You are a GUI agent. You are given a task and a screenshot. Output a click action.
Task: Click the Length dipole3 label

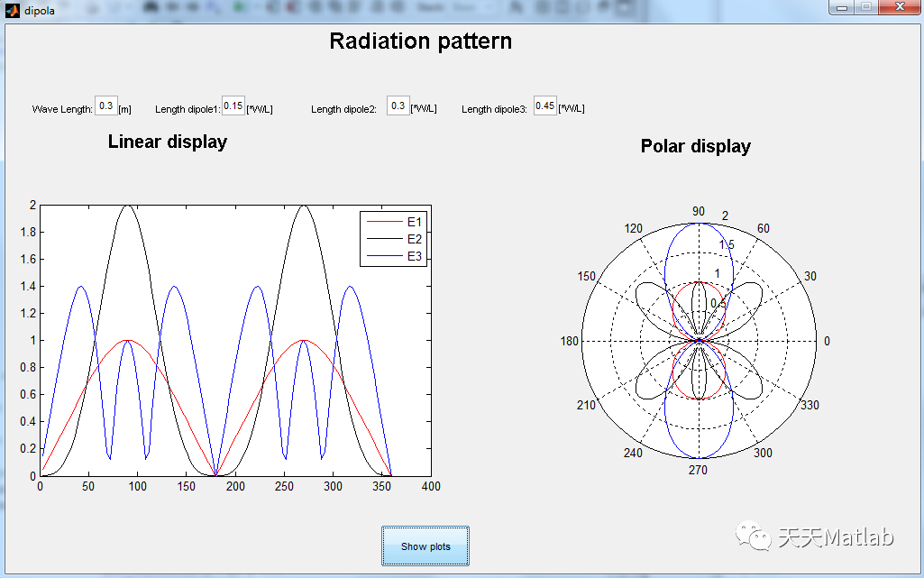(494, 109)
